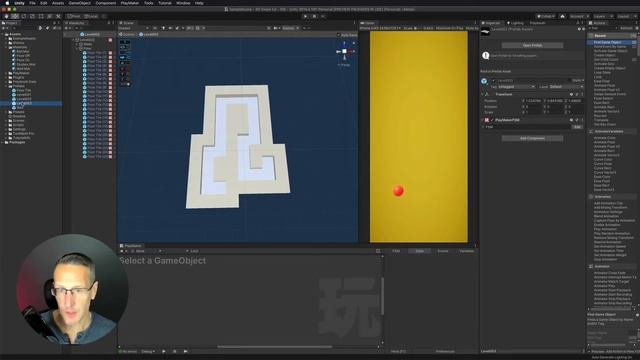The image size is (640, 360).
Task: Toggle Maximize On Play in Game view
Action: 449,28
